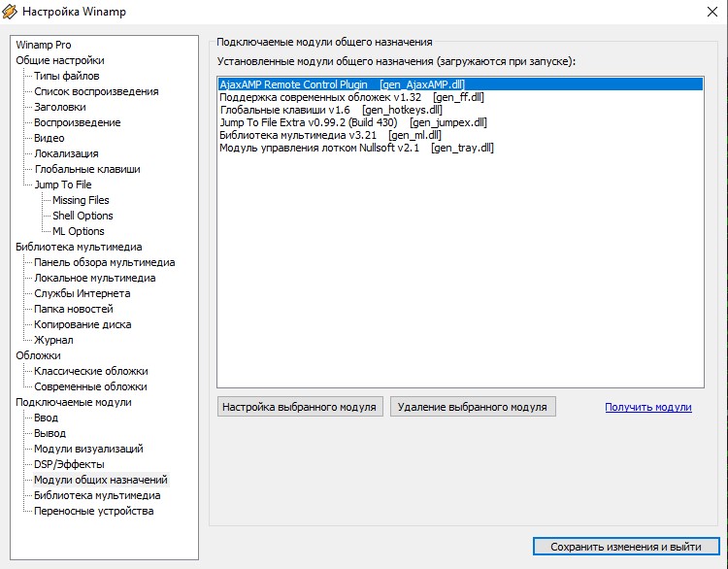Select Глобальные клавиши in the tree
This screenshot has height=569, width=728.
(x=86, y=169)
